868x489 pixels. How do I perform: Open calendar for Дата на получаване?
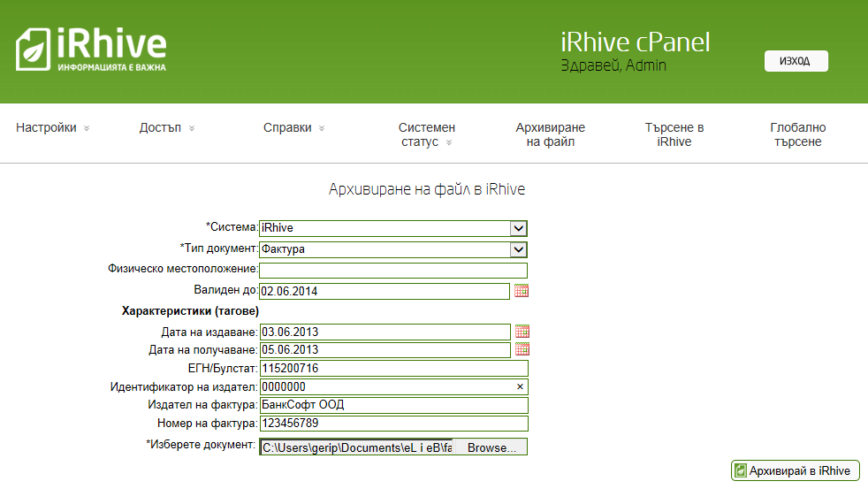pos(522,349)
